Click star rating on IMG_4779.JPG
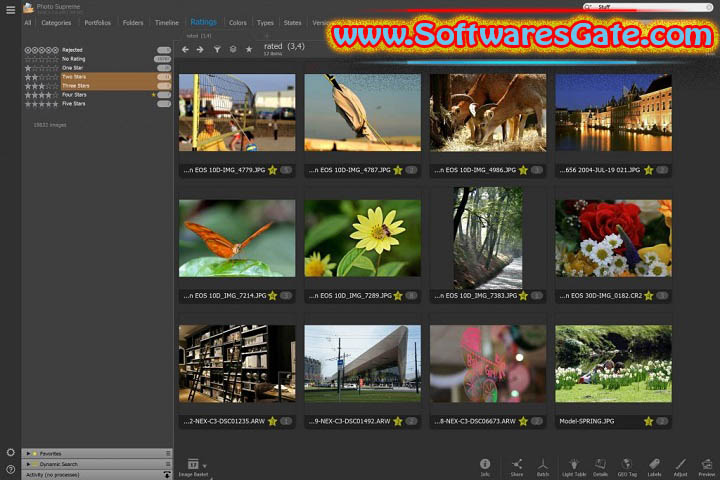Image resolution: width=720 pixels, height=480 pixels. point(272,170)
